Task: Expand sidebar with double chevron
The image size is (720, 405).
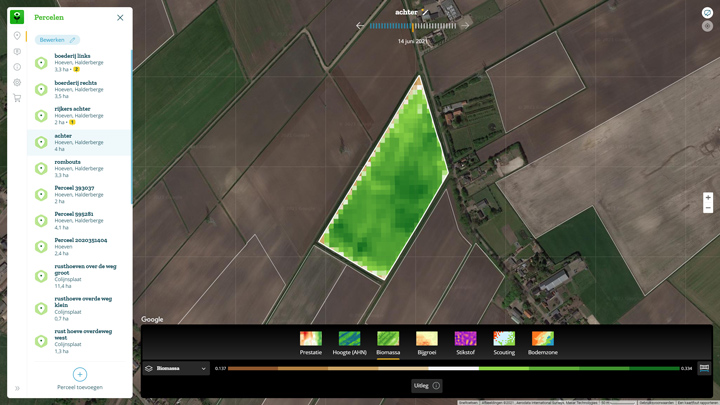Action: (17, 388)
